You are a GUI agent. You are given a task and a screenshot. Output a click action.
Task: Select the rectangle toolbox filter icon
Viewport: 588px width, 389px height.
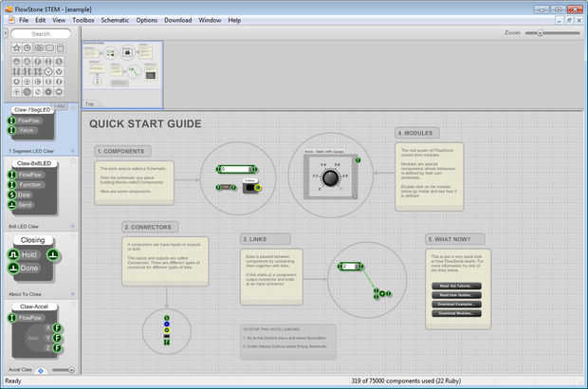point(49,48)
